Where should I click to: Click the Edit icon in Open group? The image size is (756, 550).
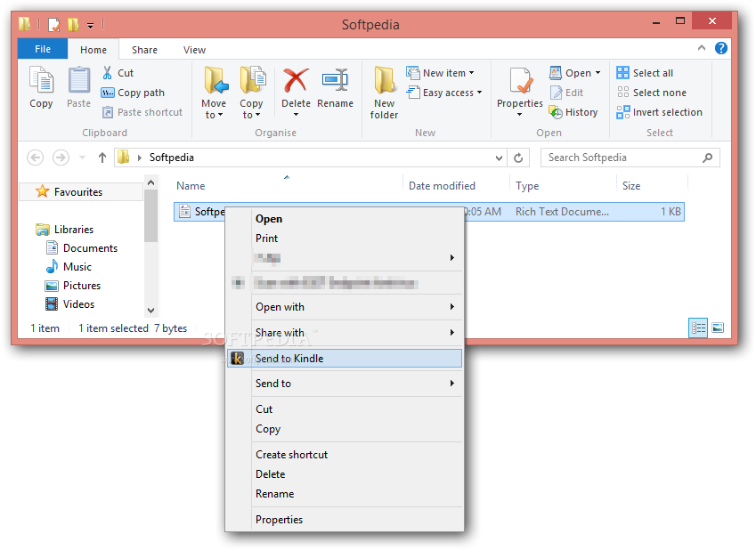tap(556, 93)
